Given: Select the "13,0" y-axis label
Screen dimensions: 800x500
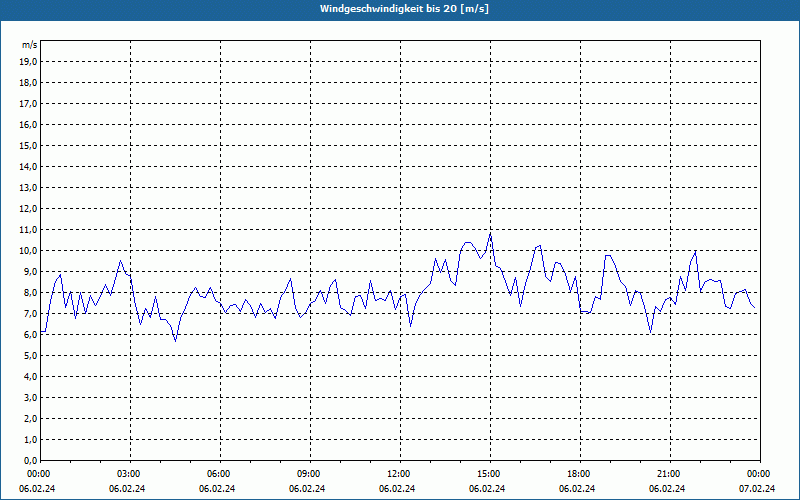Looking at the screenshot, I should [x=28, y=188].
